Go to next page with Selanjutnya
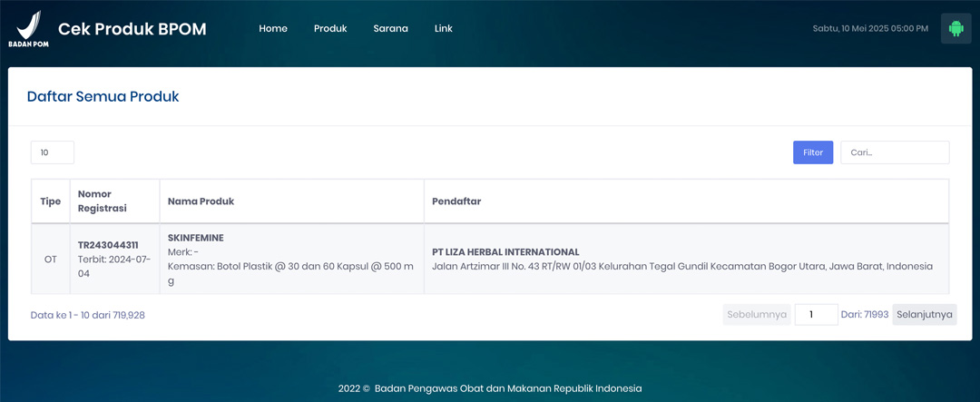This screenshot has width=980, height=402. (x=924, y=315)
